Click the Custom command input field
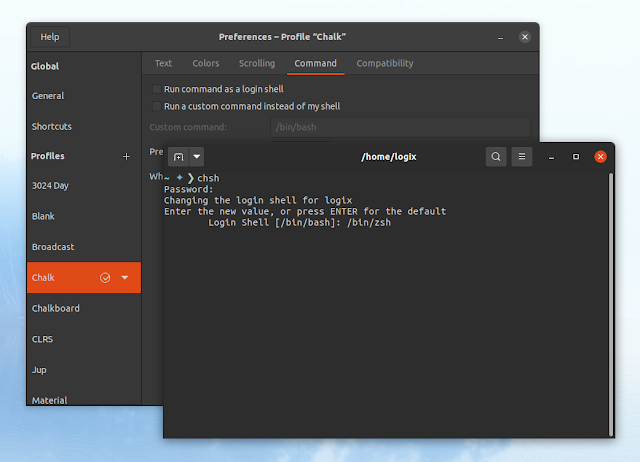640x462 pixels. click(x=400, y=127)
